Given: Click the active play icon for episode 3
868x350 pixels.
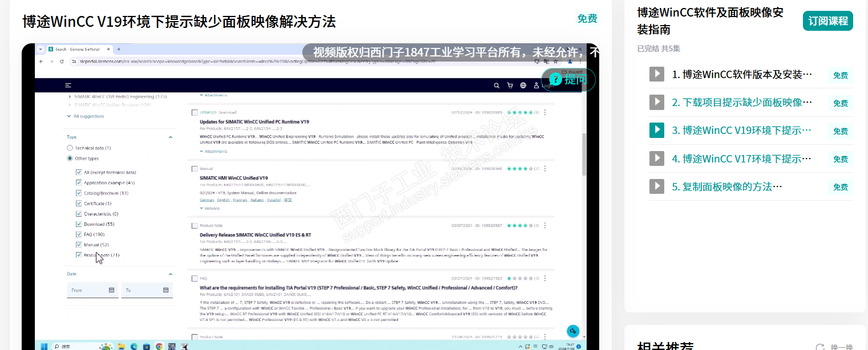Looking at the screenshot, I should (x=657, y=130).
